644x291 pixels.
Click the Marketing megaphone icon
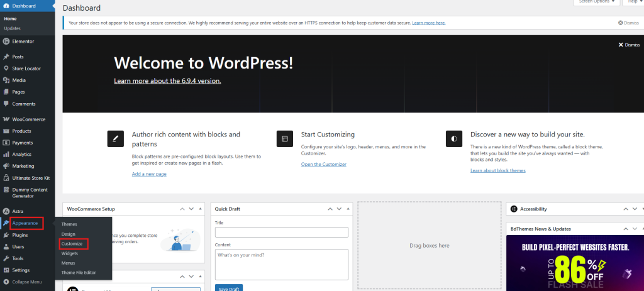[6, 166]
